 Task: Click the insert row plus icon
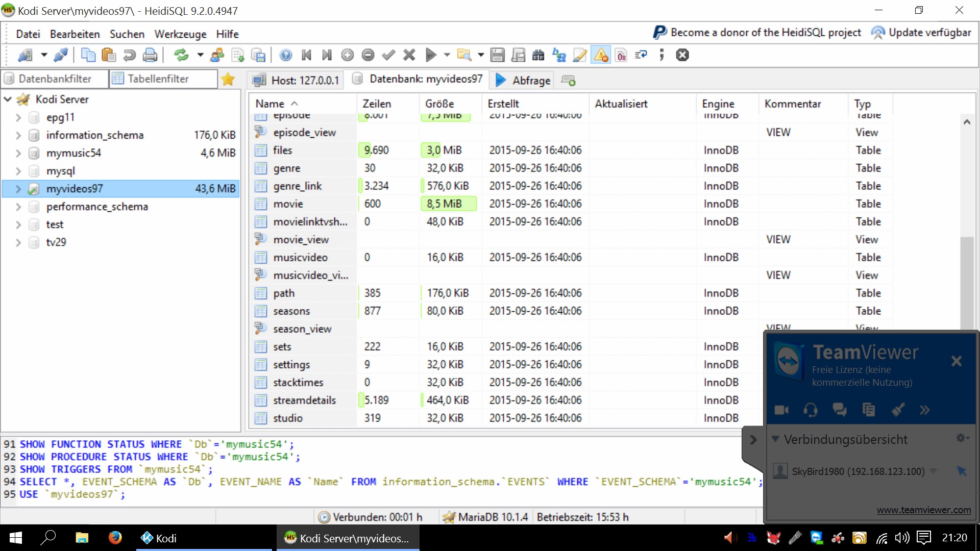347,55
